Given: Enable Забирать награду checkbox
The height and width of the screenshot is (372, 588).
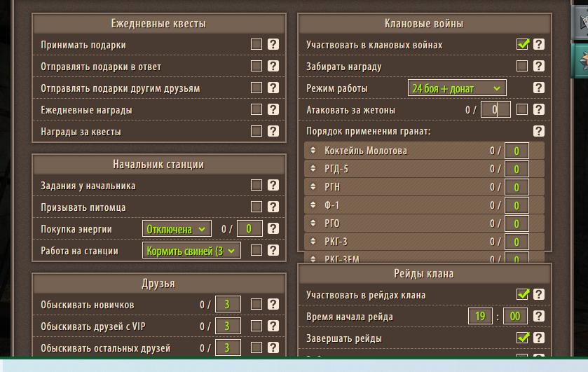Looking at the screenshot, I should (522, 67).
